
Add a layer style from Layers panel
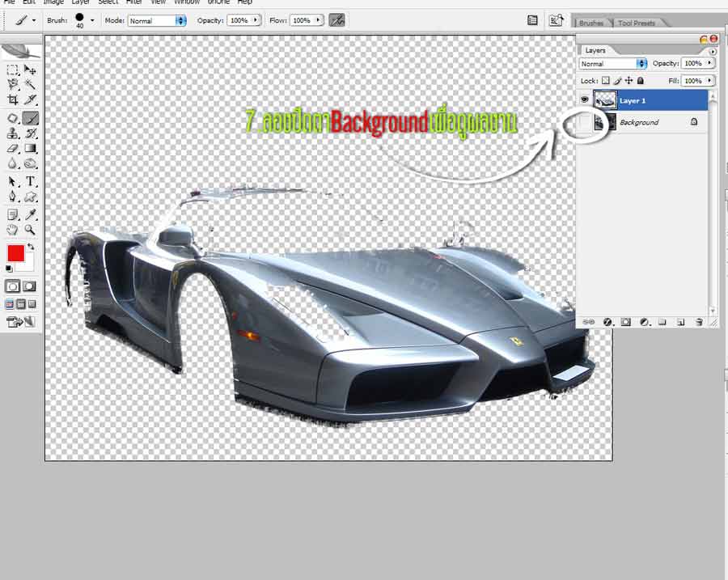point(607,322)
